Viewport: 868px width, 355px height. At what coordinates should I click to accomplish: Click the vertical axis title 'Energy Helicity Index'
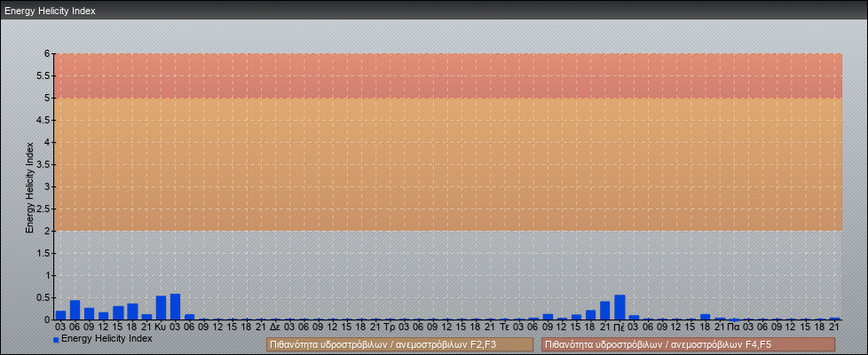tap(30, 188)
